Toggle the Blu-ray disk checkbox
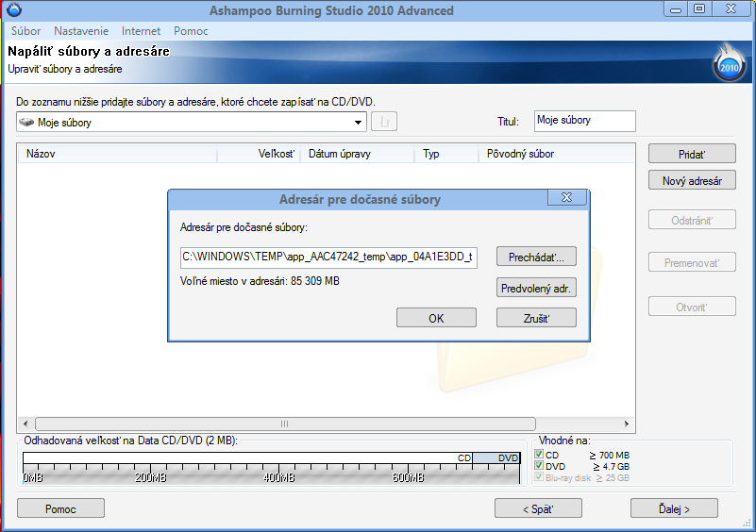 click(539, 477)
